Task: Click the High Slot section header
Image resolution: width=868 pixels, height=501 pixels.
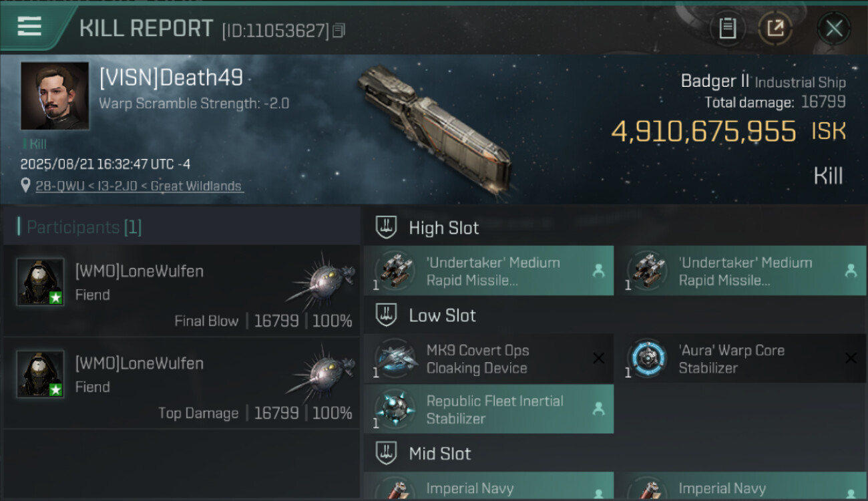Action: [443, 228]
